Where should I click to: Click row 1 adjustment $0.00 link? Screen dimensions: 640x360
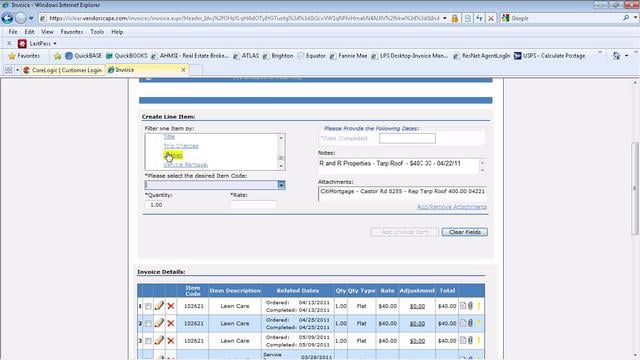417,306
